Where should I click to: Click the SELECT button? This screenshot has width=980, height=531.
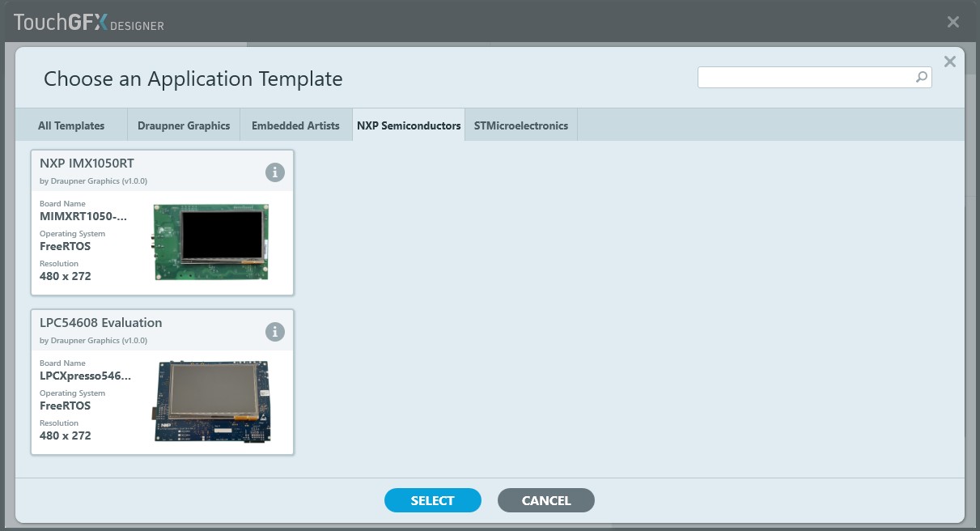[433, 500]
